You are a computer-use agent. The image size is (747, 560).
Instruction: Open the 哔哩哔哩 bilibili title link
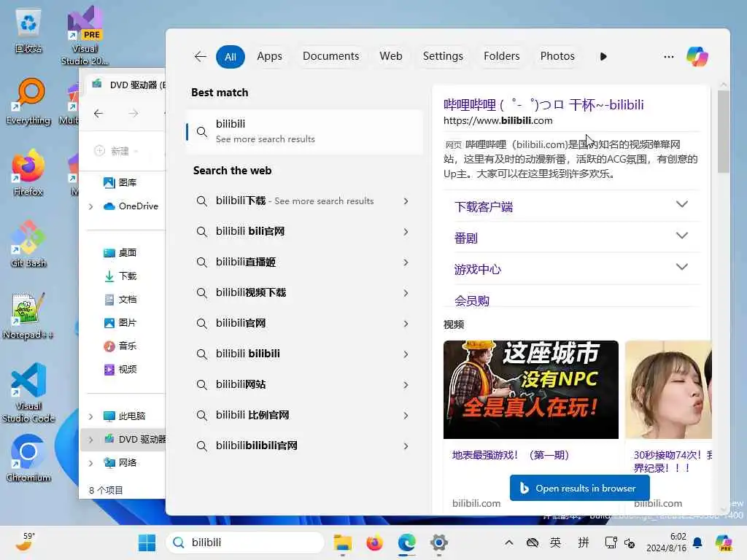pyautogui.click(x=543, y=105)
